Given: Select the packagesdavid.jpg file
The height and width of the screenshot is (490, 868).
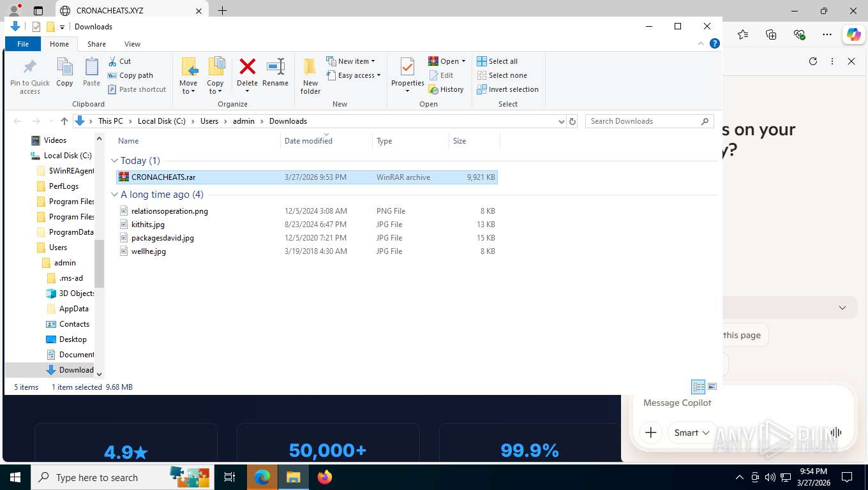Looking at the screenshot, I should coord(307,238).
